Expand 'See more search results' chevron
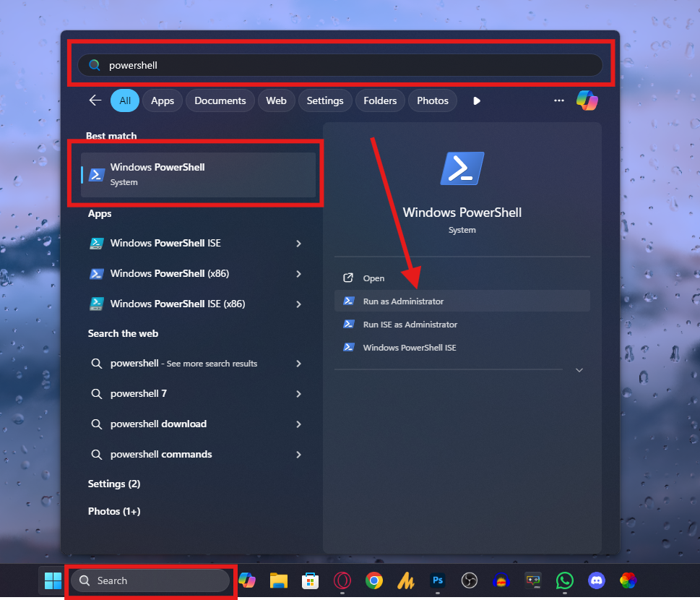This screenshot has width=700, height=600. coord(298,364)
